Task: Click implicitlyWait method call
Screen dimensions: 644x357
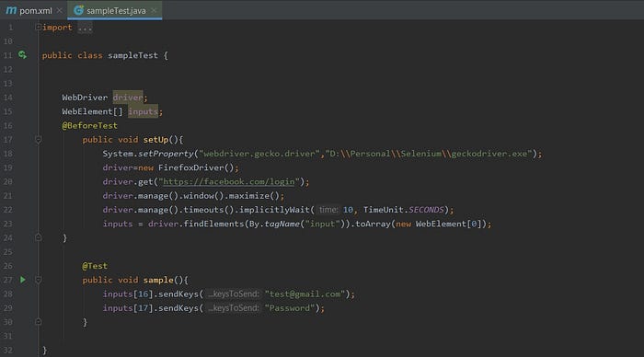Action: click(274, 210)
